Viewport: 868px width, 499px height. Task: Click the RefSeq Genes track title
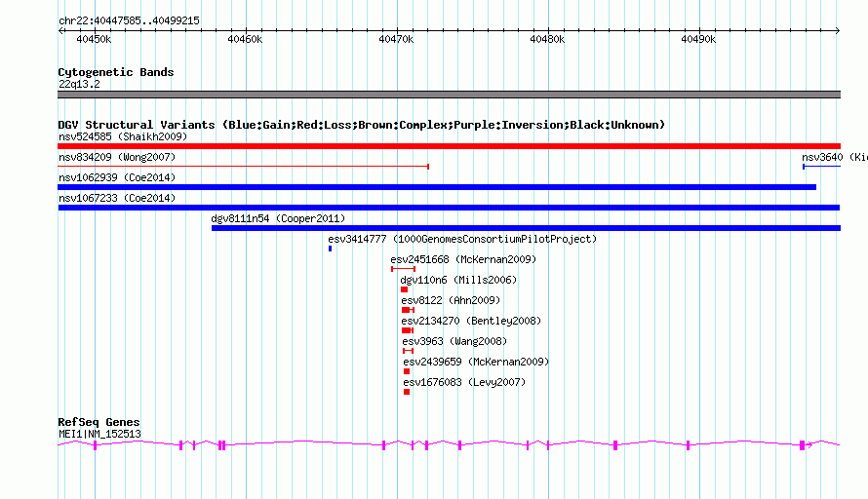click(99, 422)
